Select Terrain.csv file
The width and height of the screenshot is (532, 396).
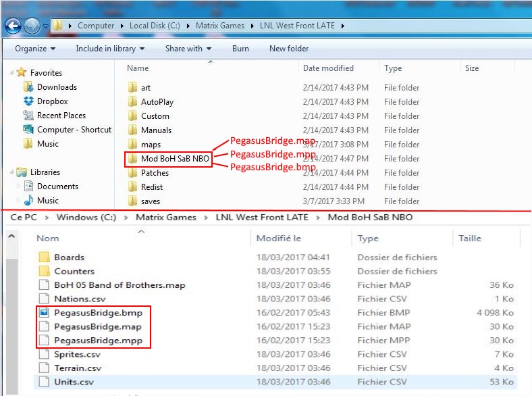pyautogui.click(x=78, y=368)
